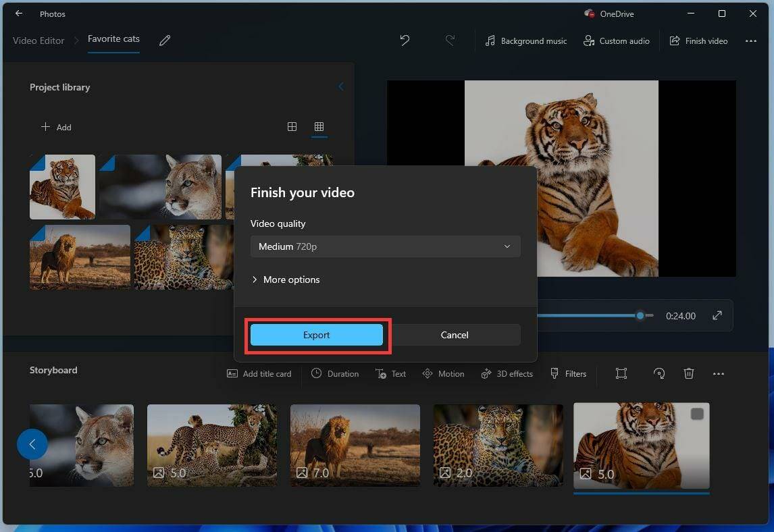Expand More options in the export dialog
Screen dimensions: 774x532
tap(286, 279)
